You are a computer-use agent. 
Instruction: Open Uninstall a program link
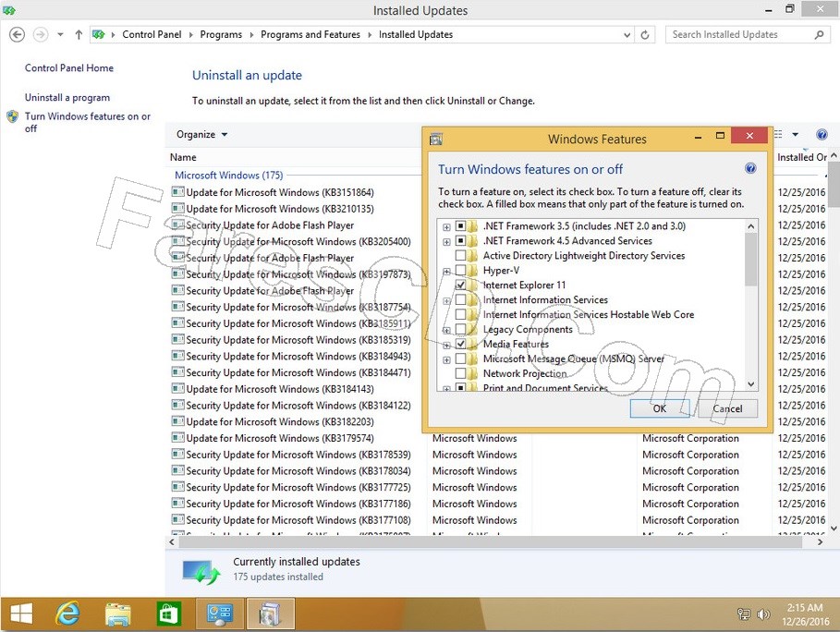point(67,97)
